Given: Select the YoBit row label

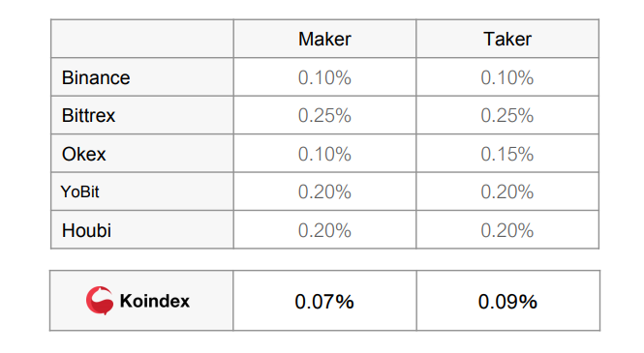Looking at the screenshot, I should pyautogui.click(x=79, y=191).
